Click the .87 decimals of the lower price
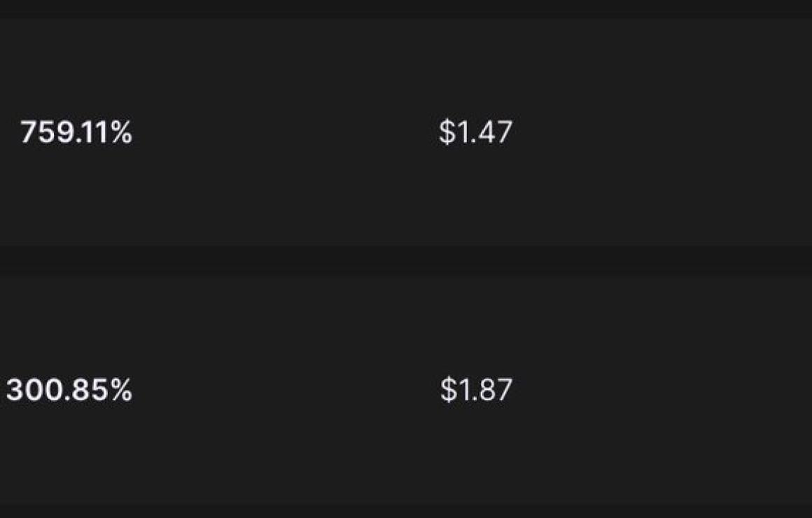812x518 pixels. (x=492, y=389)
